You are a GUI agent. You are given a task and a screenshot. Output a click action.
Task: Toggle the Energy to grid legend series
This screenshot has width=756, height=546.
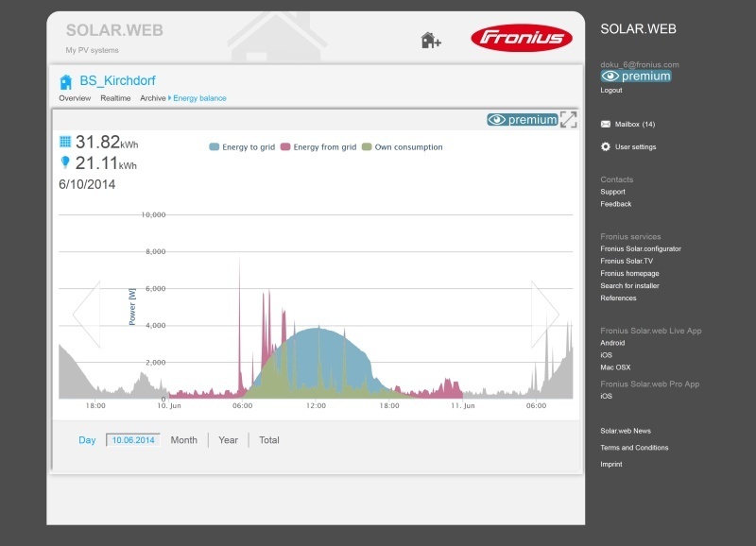click(242, 147)
